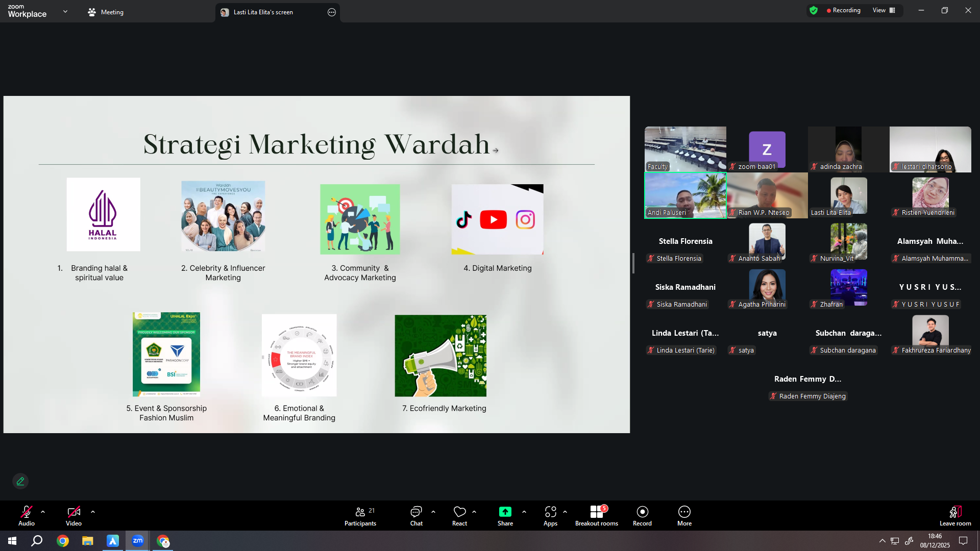Open screen share options ellipsis icon
The image size is (980, 551).
(332, 12)
